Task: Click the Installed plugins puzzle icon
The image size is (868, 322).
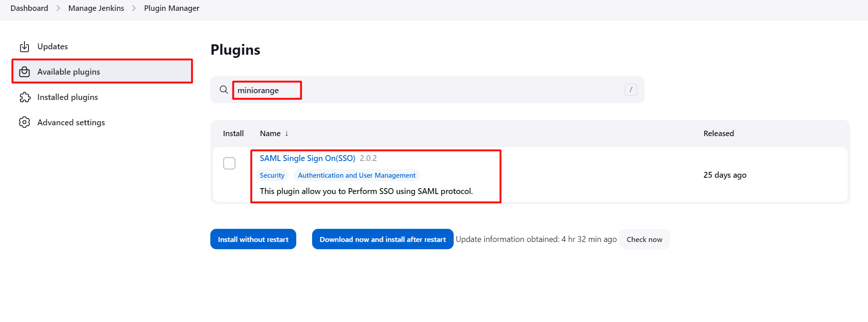Action: click(25, 97)
